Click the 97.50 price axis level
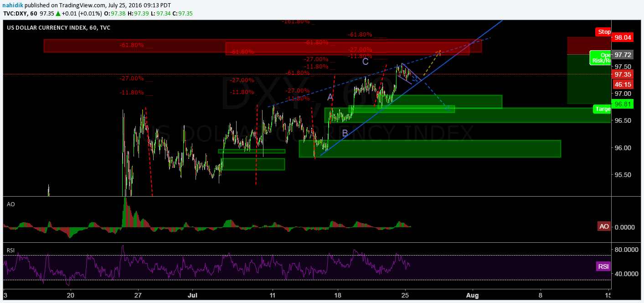Image resolution: width=644 pixels, height=303 pixels. (x=623, y=66)
